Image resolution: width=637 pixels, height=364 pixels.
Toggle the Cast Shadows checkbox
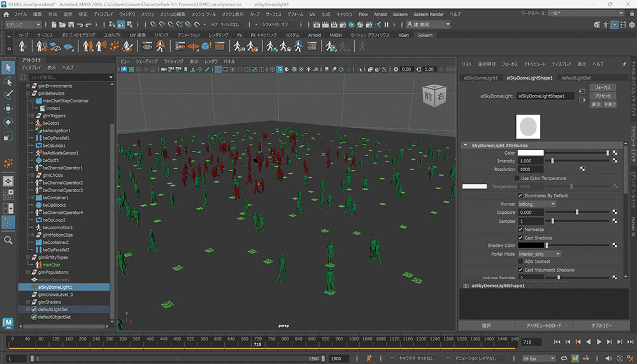coord(520,238)
